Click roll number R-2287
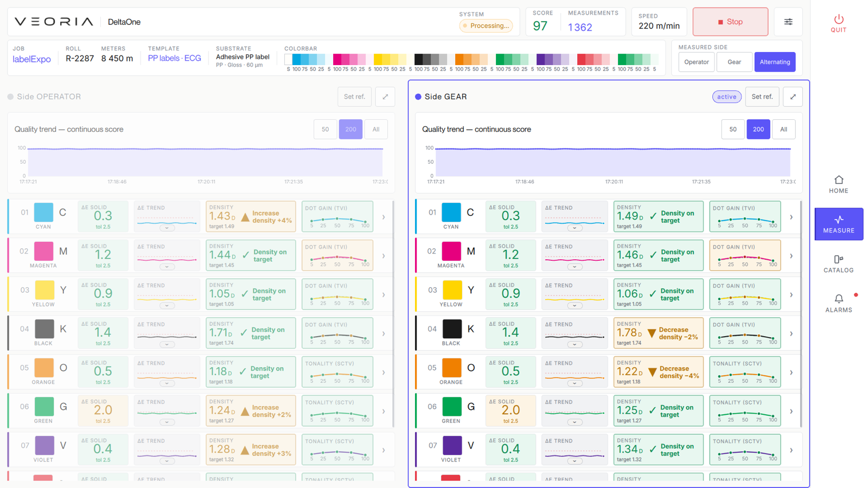Screen dimensions: 868x488 click(80, 59)
